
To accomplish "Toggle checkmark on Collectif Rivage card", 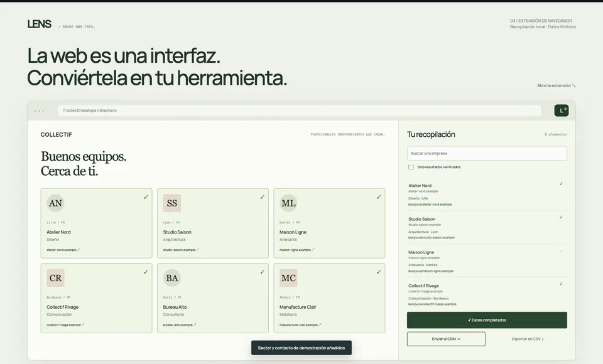I will tap(146, 272).
